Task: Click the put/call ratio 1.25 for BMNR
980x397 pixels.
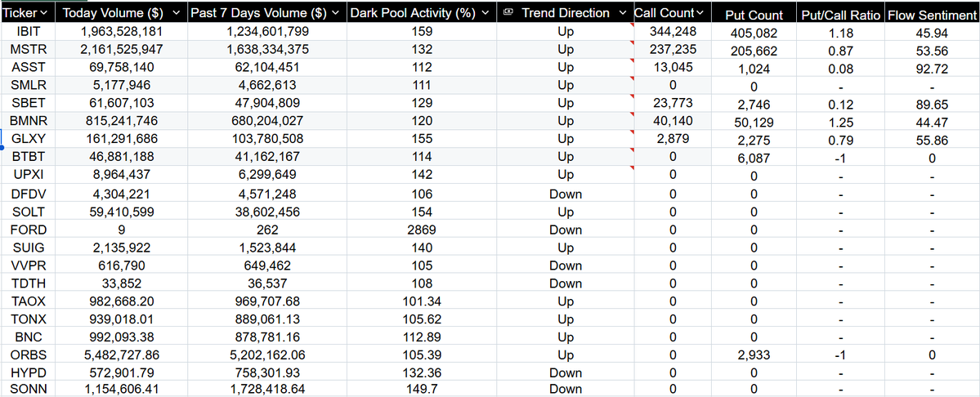Action: 840,123
